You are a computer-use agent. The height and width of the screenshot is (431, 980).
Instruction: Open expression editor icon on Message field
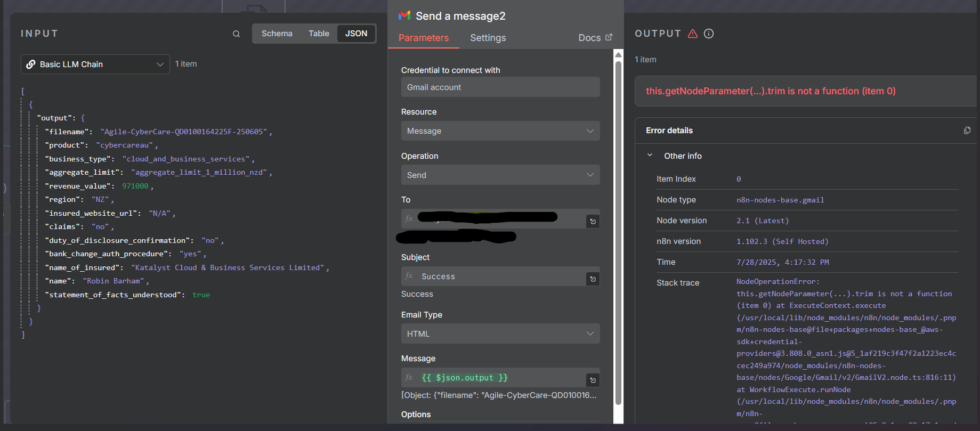coord(593,380)
